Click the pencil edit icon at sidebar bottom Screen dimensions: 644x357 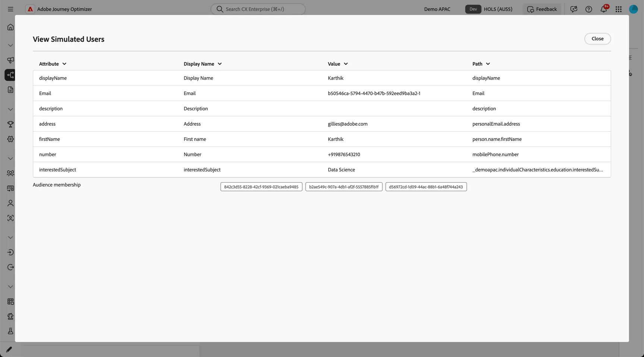pyautogui.click(x=9, y=350)
